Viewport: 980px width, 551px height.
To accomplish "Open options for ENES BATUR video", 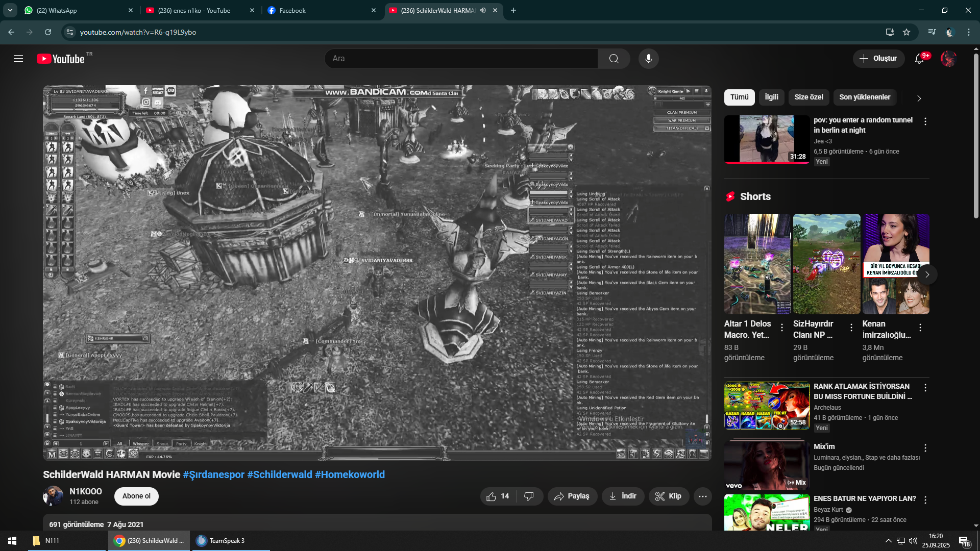I will coord(925,500).
